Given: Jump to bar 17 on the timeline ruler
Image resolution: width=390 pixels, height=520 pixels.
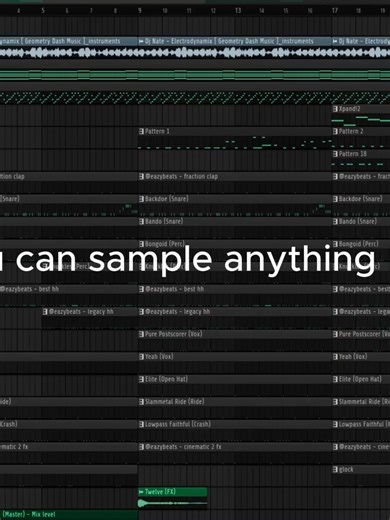Looking at the screenshot, I should click(335, 10).
